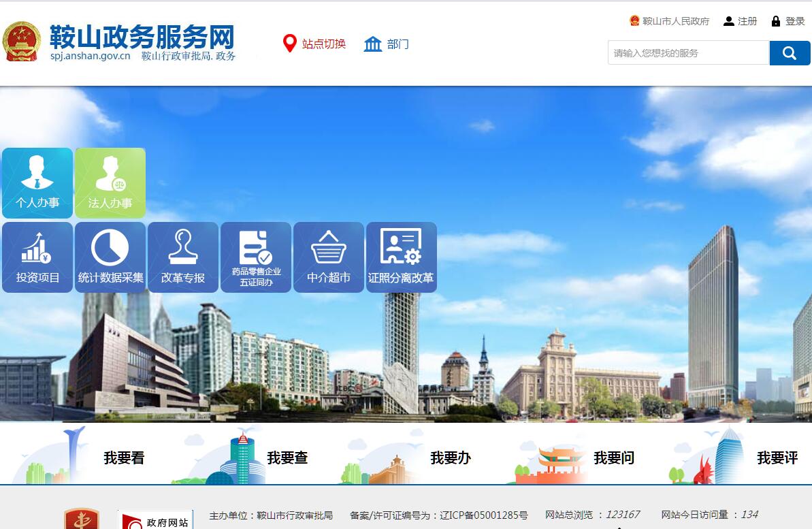
Task: Click the red location pin icon
Action: (289, 44)
